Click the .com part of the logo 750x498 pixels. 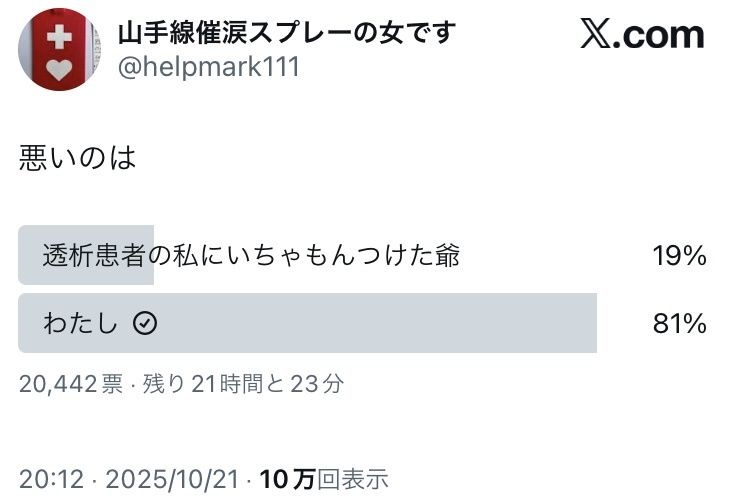664,35
